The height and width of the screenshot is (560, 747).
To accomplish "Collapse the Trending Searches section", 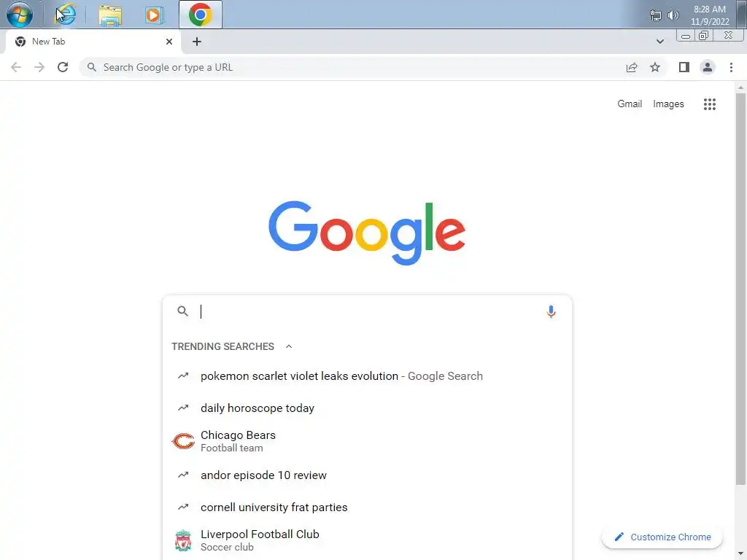I will [289, 346].
